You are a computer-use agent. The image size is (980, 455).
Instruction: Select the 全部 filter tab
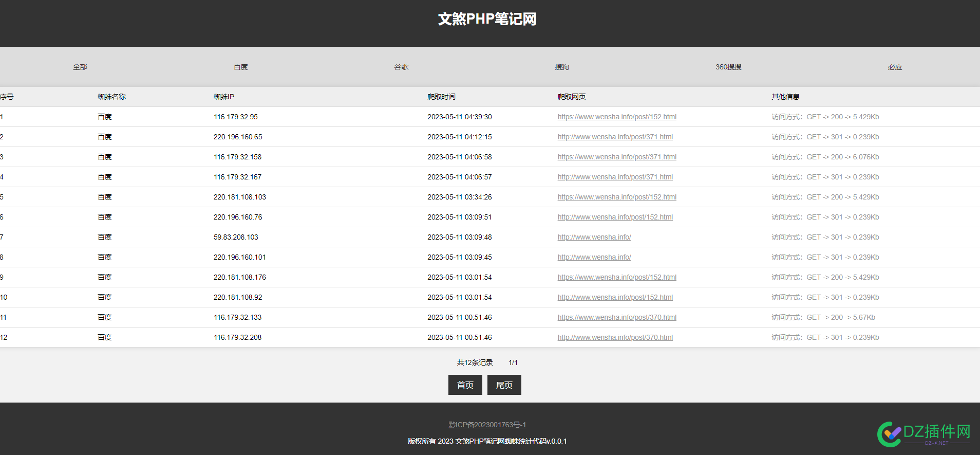click(80, 67)
